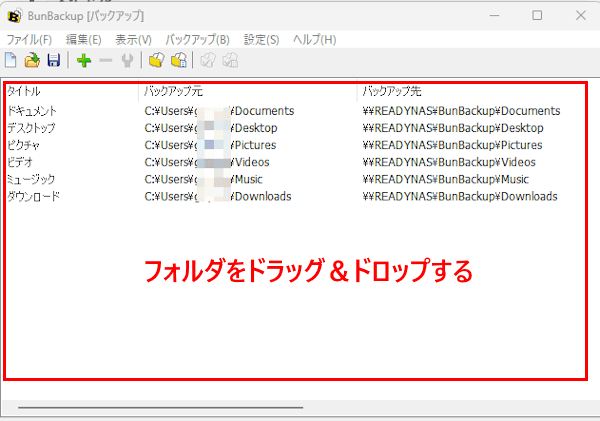600x421 pixels.
Task: Open the ファイル(F) menu
Action: click(x=29, y=39)
